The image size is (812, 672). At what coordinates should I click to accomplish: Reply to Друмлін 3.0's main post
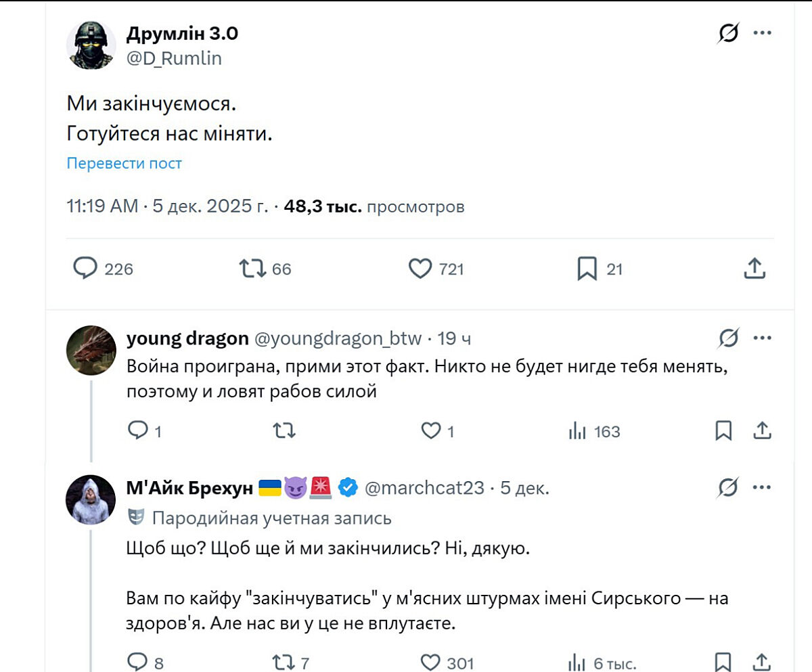click(x=85, y=269)
